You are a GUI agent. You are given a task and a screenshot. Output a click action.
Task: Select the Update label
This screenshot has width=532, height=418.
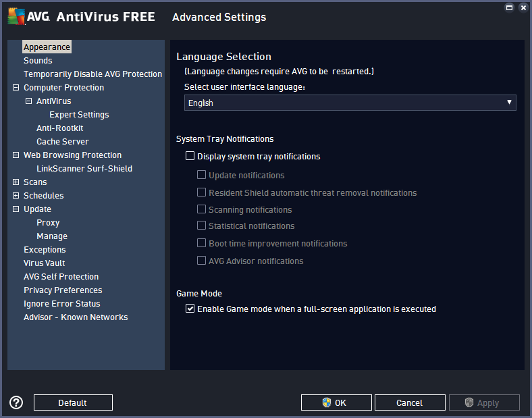37,209
